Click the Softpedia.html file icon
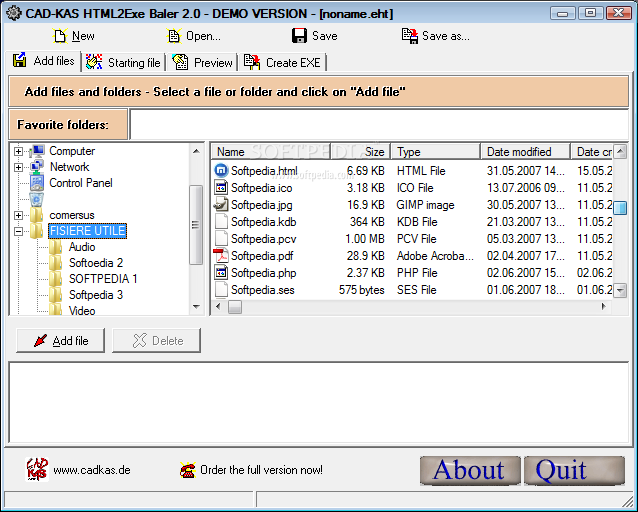This screenshot has width=638, height=512. [221, 171]
